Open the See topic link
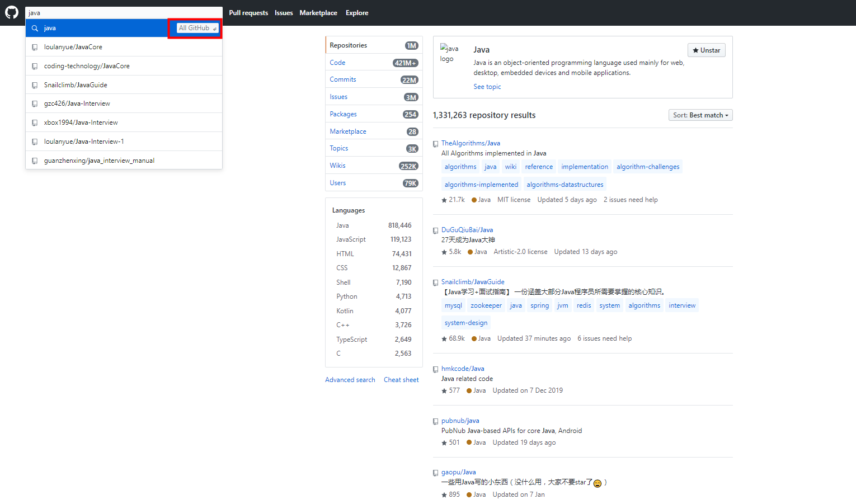Screen dimensions: 856x504 (487, 87)
